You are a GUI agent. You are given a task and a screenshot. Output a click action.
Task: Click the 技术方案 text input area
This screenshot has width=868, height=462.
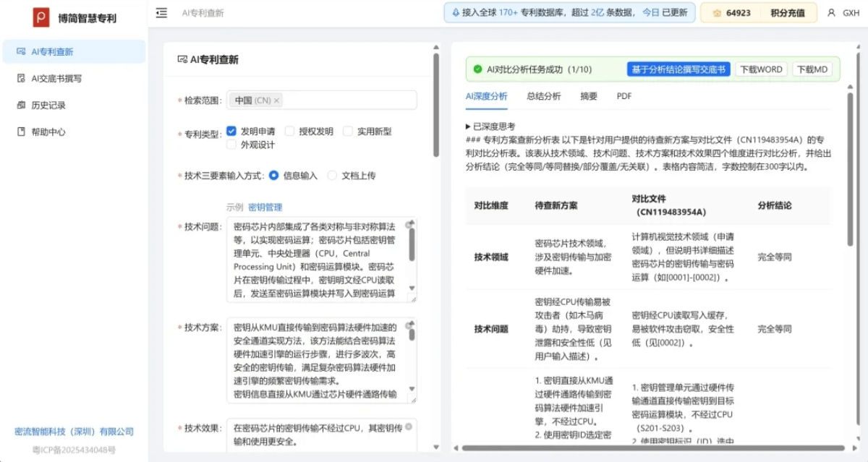(315, 360)
